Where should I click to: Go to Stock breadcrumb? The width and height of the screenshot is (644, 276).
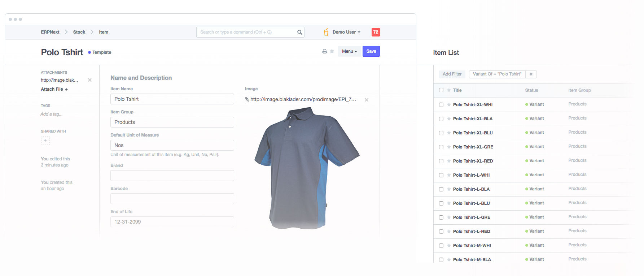point(79,32)
